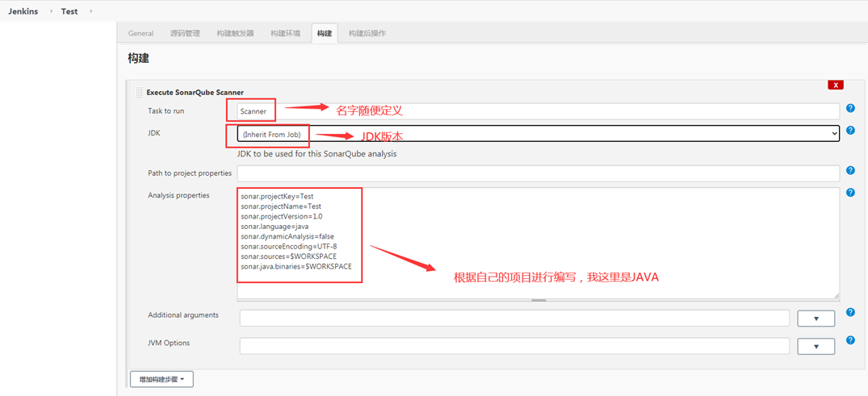This screenshot has width=868, height=396.
Task: Click the textarea corner resize grip
Action: [837, 296]
